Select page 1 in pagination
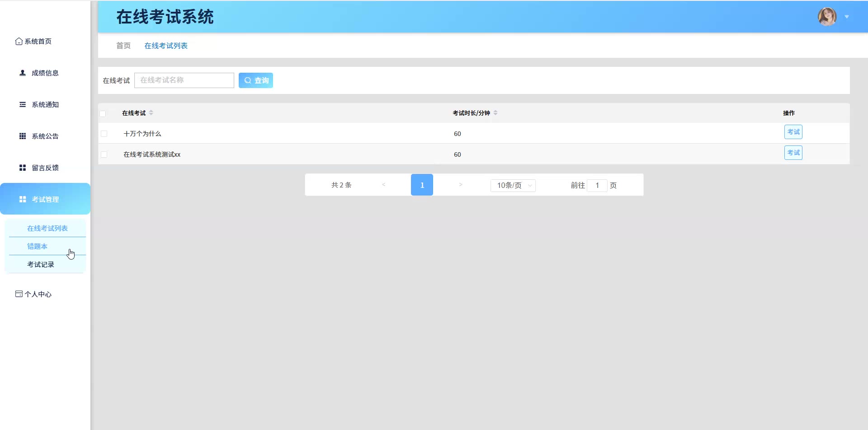 point(422,185)
